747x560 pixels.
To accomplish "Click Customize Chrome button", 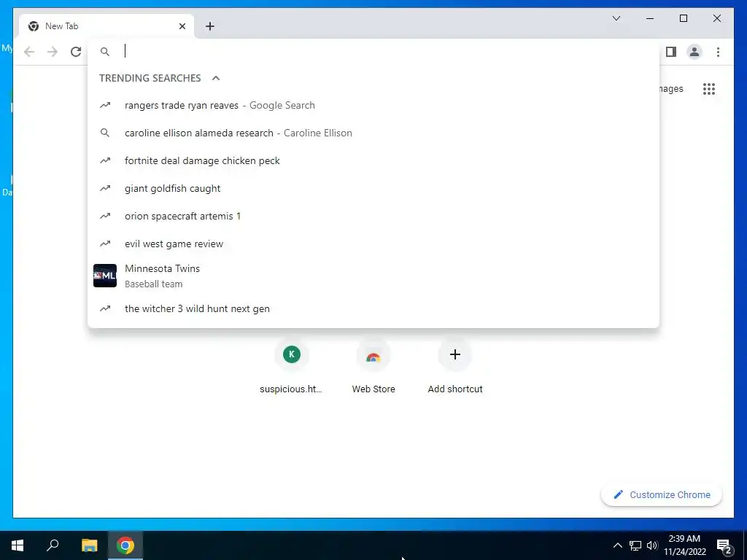I will 662,495.
